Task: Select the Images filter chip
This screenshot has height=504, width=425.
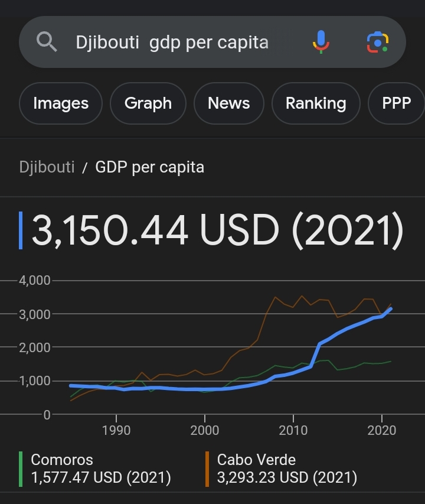Action: [61, 103]
